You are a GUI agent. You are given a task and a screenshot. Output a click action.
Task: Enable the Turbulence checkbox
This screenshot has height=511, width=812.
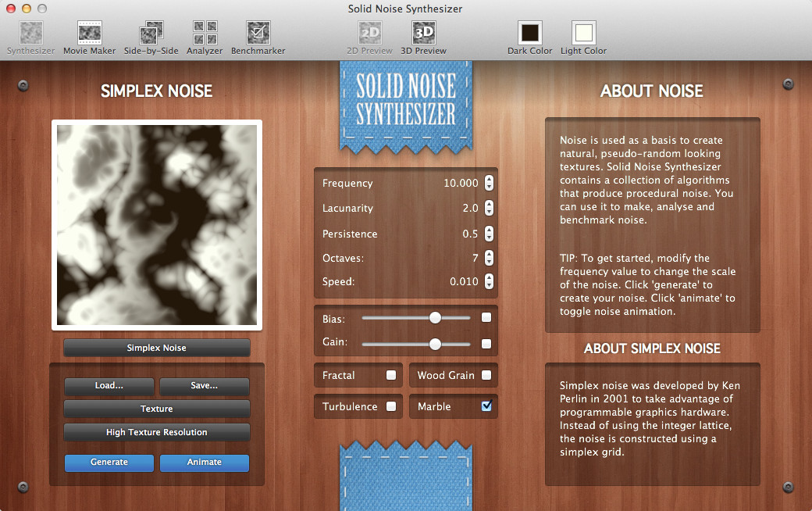[x=391, y=406]
